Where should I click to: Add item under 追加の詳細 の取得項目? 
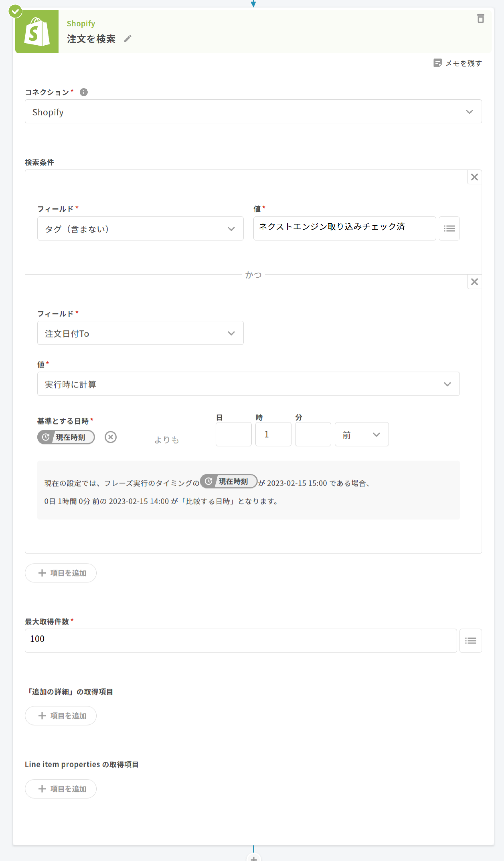pyautogui.click(x=61, y=716)
